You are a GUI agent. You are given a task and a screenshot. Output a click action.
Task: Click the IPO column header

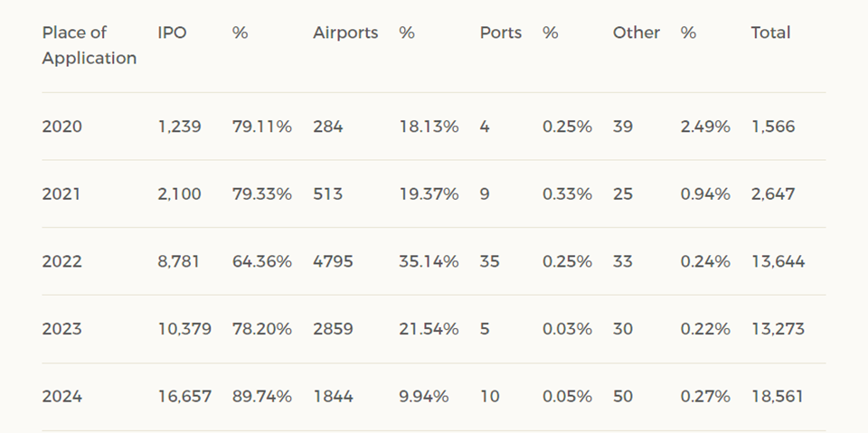pos(171,33)
